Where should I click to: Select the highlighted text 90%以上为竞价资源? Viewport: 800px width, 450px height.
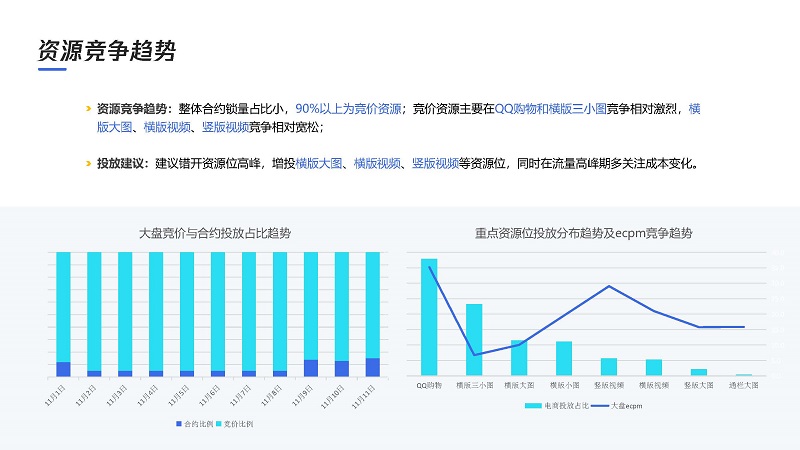click(x=348, y=108)
